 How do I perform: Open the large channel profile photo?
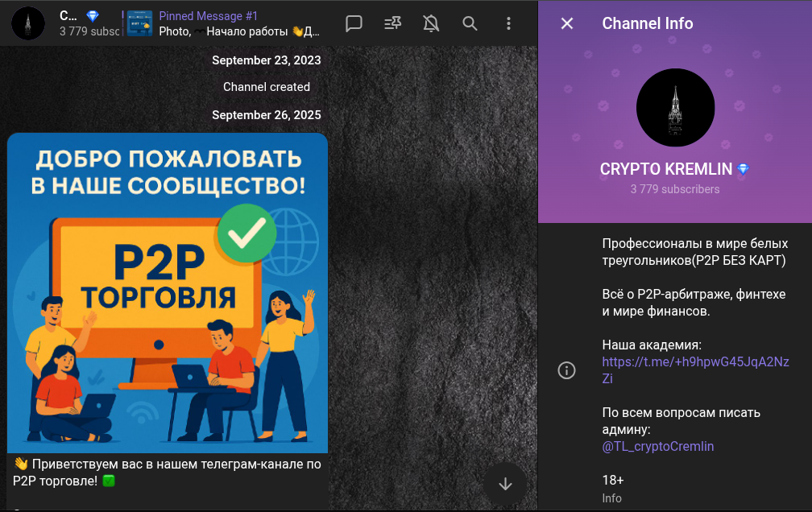pyautogui.click(x=675, y=108)
